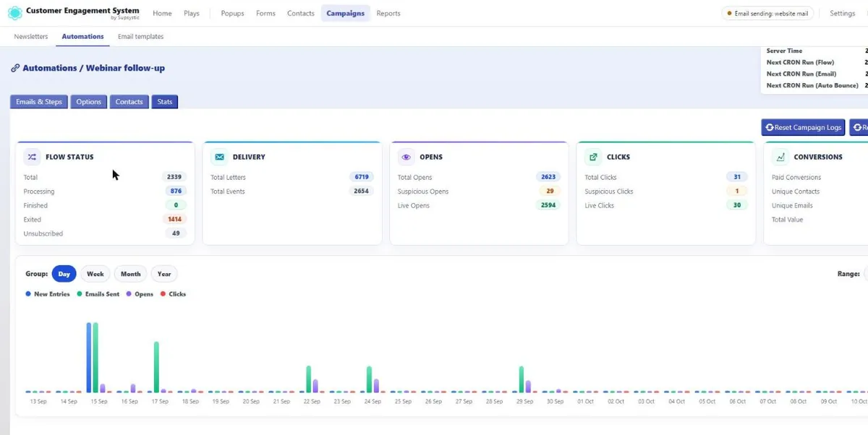The image size is (868, 435).
Task: Click the Reset Campaign Logs button
Action: click(803, 128)
